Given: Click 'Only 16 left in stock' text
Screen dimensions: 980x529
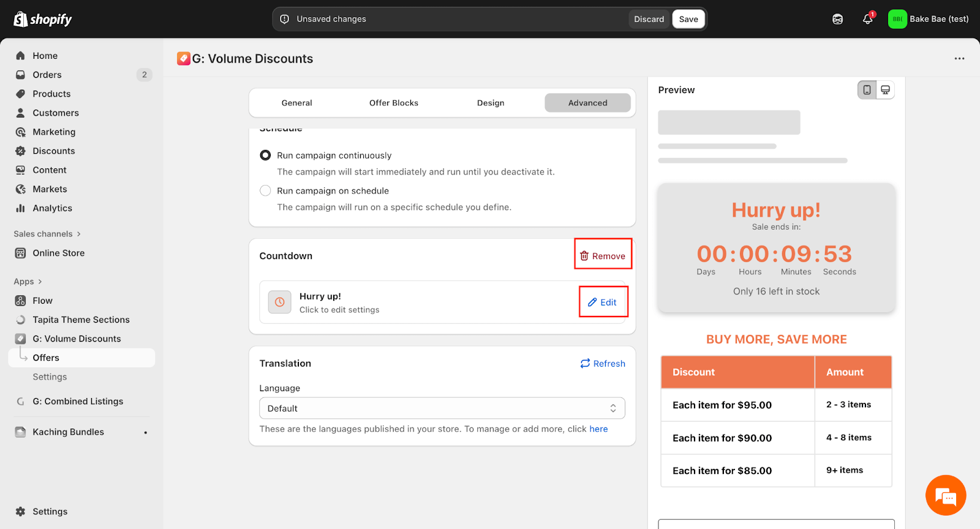Looking at the screenshot, I should [777, 291].
